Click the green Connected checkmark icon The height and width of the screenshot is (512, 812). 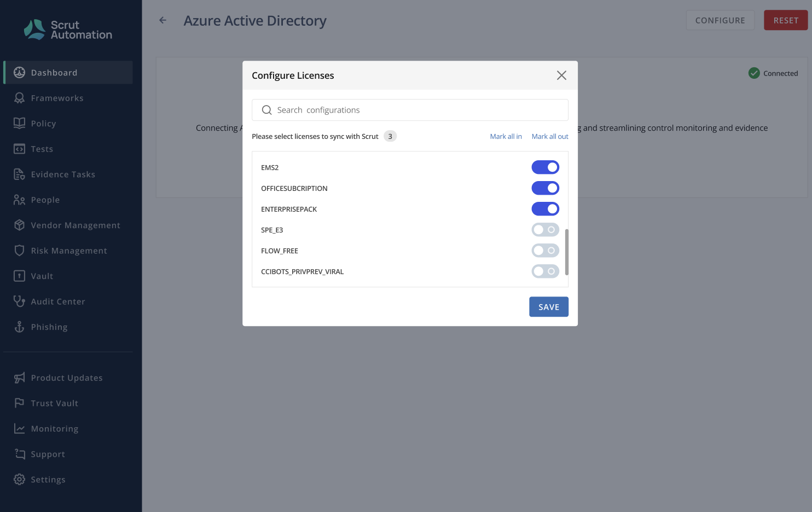coord(754,73)
